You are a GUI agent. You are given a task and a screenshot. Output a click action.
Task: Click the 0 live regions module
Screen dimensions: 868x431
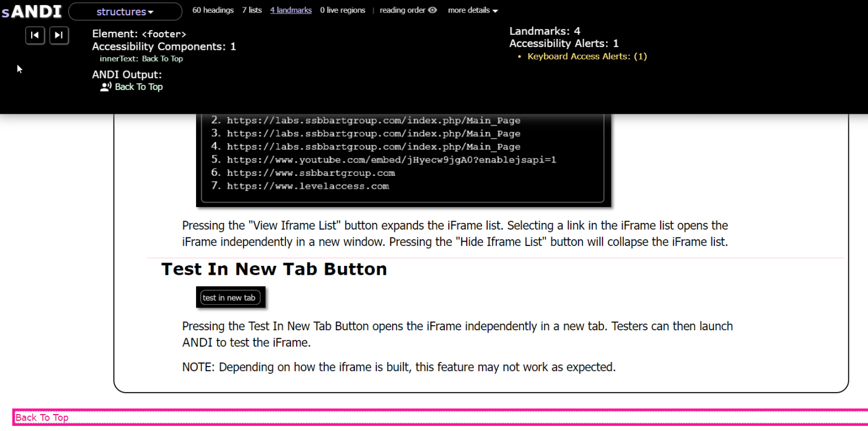coord(342,10)
